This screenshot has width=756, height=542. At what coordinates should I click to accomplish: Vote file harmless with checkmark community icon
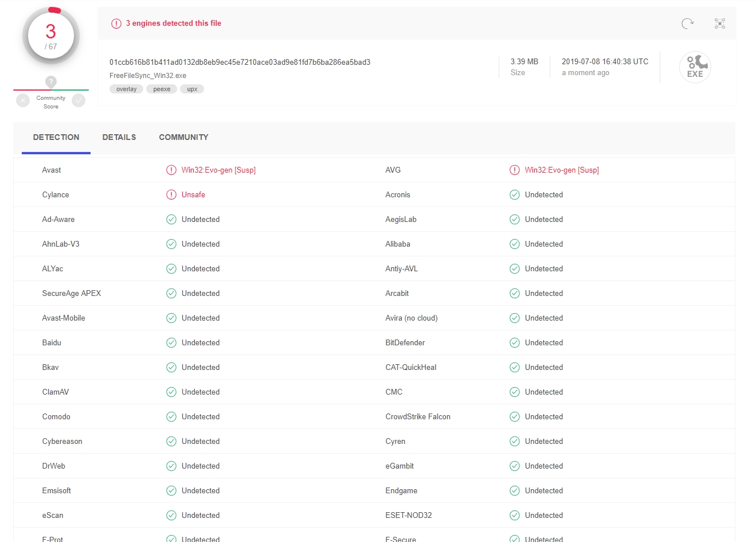point(79,100)
